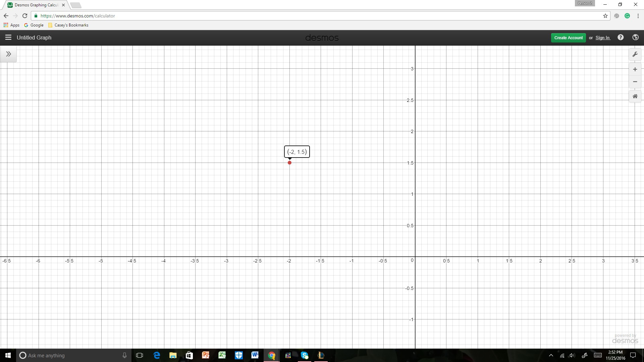644x362 pixels.
Task: Open the Desmos hamburger menu
Action: [8, 38]
